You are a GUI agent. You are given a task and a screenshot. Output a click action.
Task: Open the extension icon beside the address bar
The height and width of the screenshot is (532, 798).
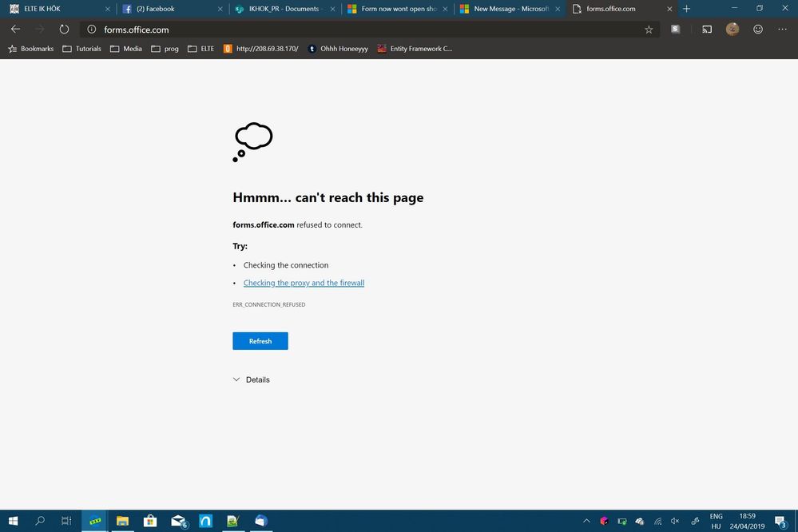pos(675,29)
